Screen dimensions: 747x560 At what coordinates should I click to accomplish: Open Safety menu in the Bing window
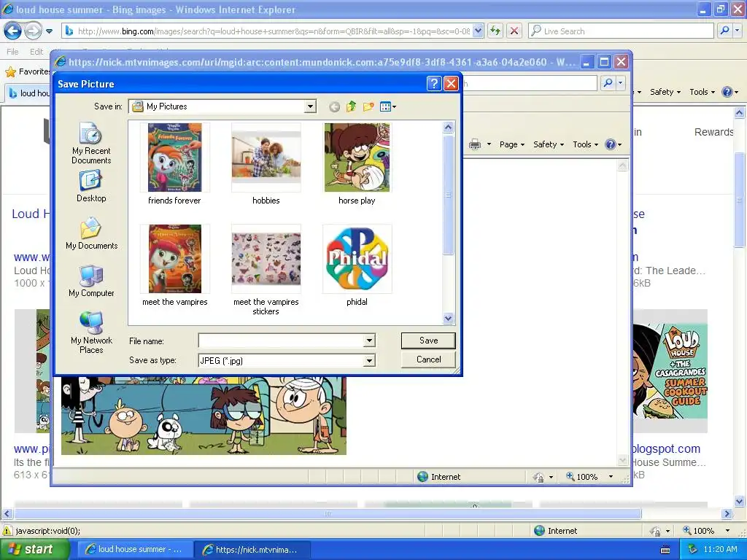(x=665, y=92)
